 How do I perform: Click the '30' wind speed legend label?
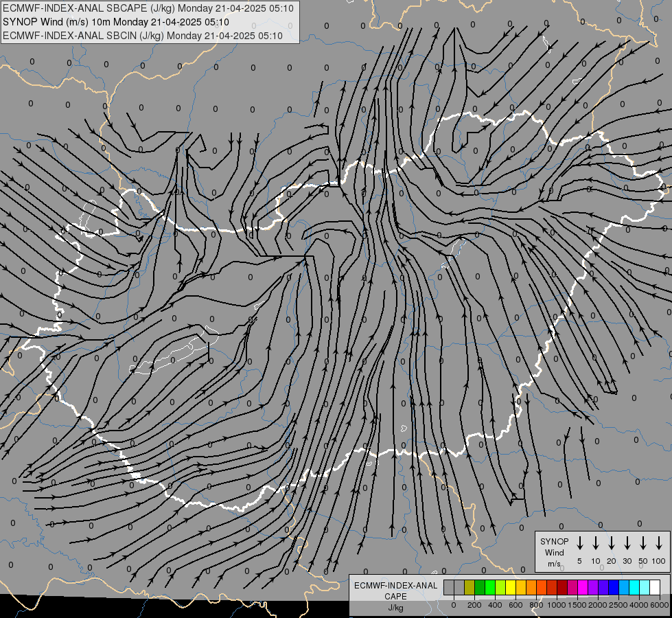(627, 561)
